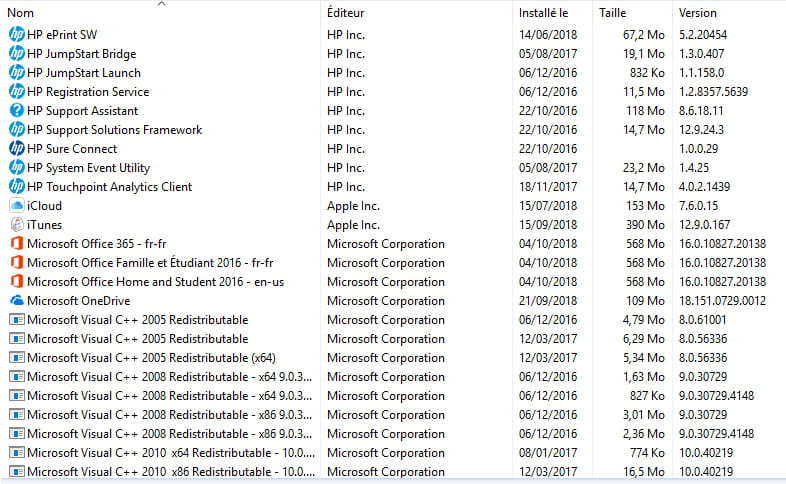Sort by the Installé le column header

543,13
